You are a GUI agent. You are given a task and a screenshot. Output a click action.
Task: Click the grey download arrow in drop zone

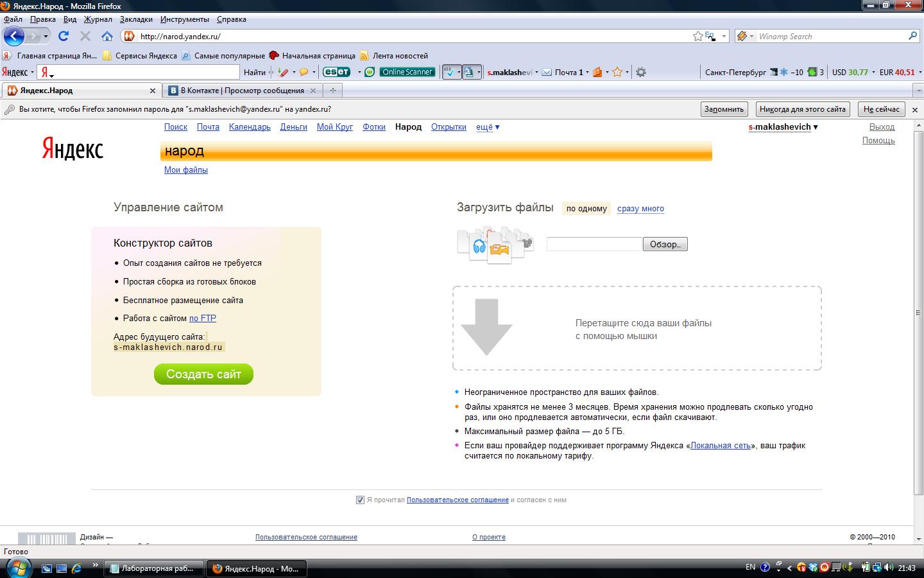point(487,327)
